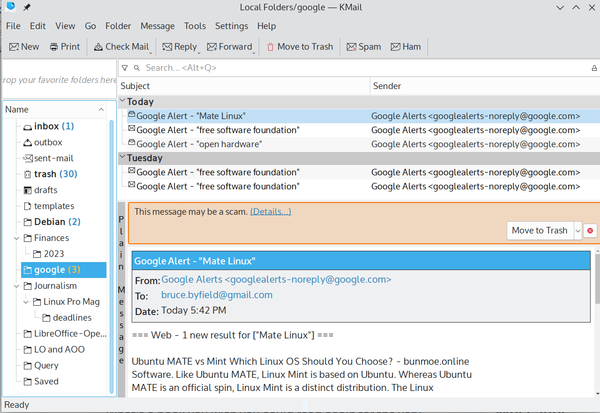Click the filter funnel icon in search bar
This screenshot has width=600, height=413.
pyautogui.click(x=125, y=68)
